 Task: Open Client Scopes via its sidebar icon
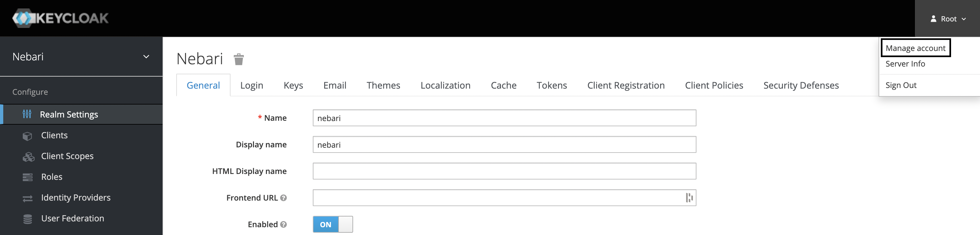(x=28, y=156)
